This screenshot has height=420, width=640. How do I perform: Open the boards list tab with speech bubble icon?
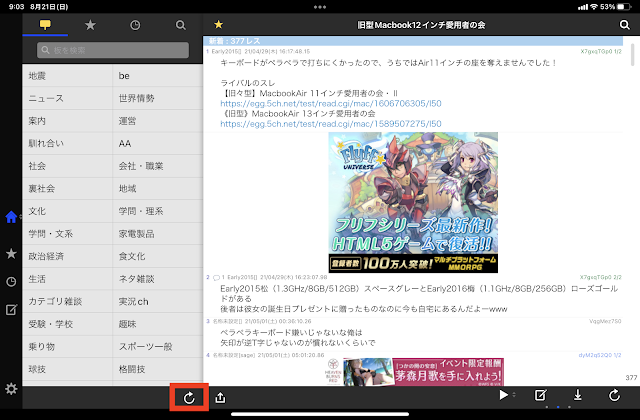point(45,25)
